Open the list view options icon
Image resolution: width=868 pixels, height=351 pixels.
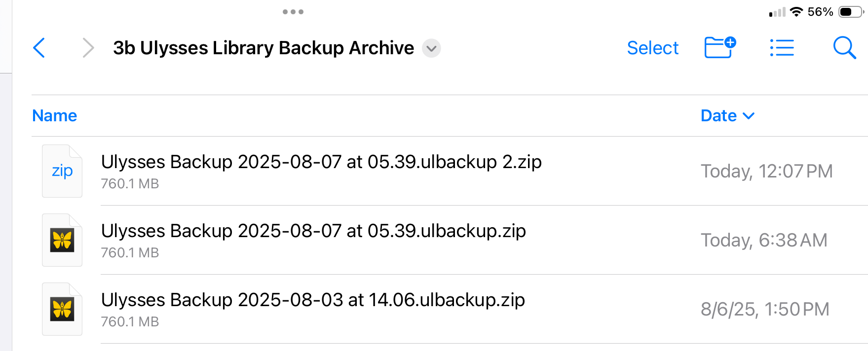782,48
